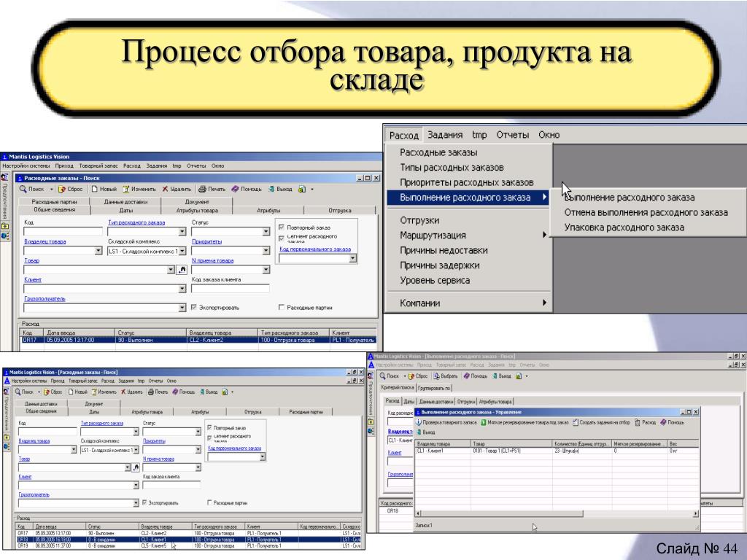Viewport: 747px width, 560px height.
Task: Click Поиск icon in lower Расходные заказы window
Action: (x=18, y=392)
